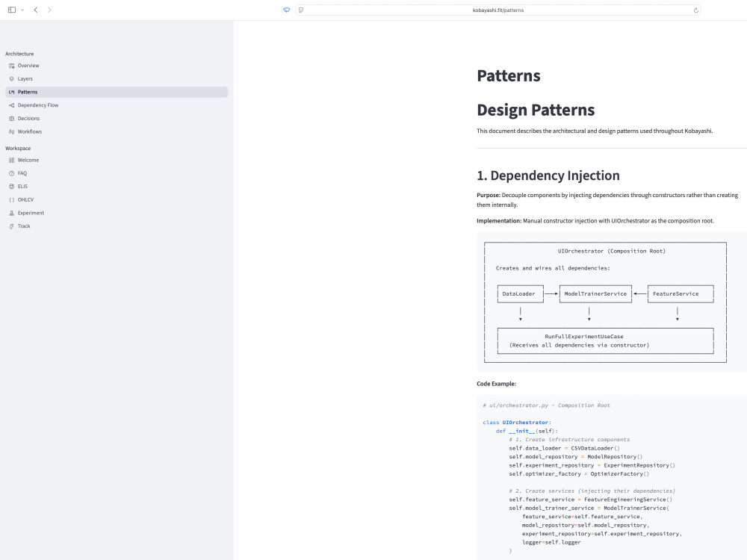
Task: Focus the address bar showing kobayashi.fit/patterns
Action: point(498,10)
